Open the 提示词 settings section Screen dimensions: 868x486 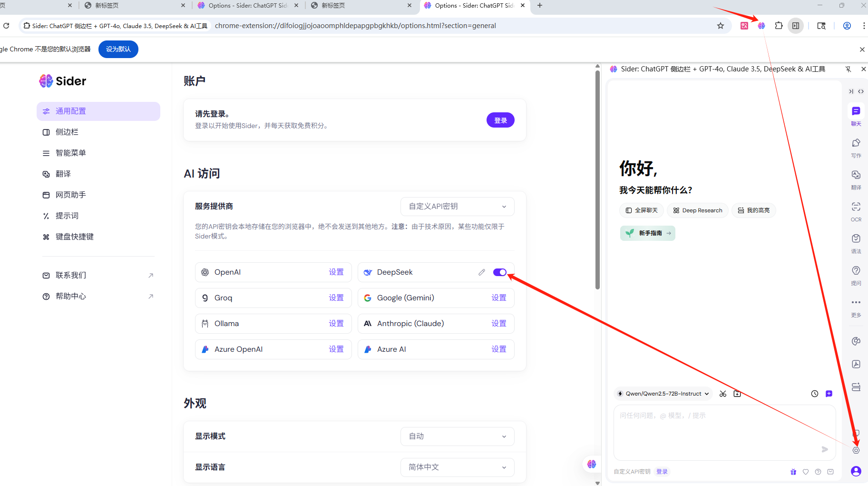98,216
